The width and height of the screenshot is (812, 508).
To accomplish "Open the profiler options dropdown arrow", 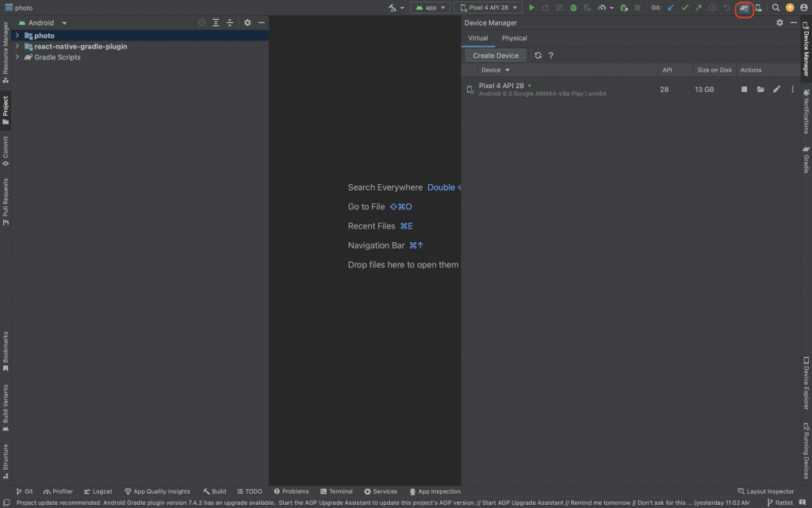I will click(x=611, y=8).
